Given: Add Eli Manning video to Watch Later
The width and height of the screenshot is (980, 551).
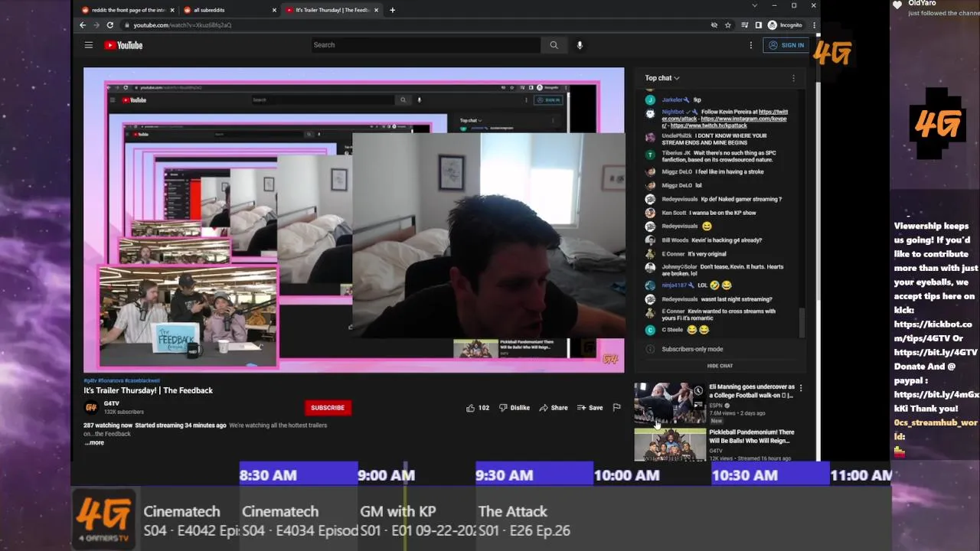Looking at the screenshot, I should (x=698, y=391).
